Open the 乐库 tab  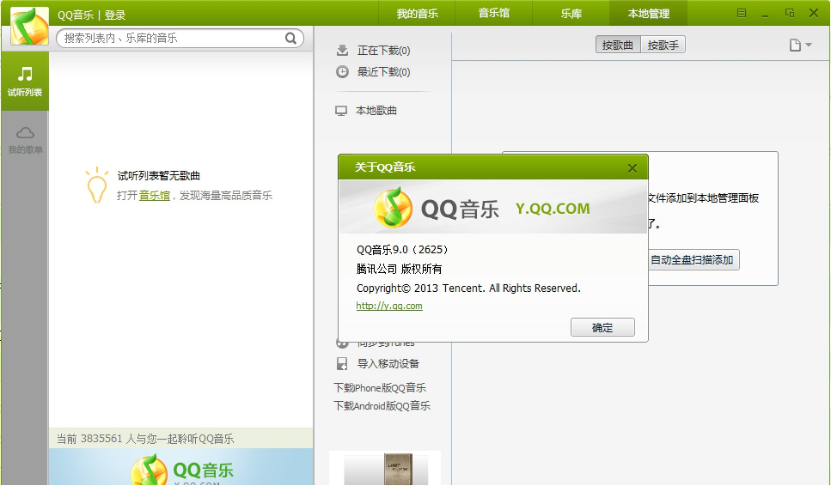571,13
